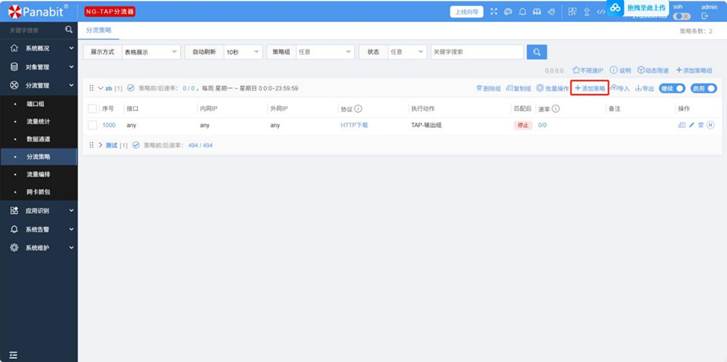Open the 网卡抓包 submenu item
727x362 pixels.
tap(39, 192)
